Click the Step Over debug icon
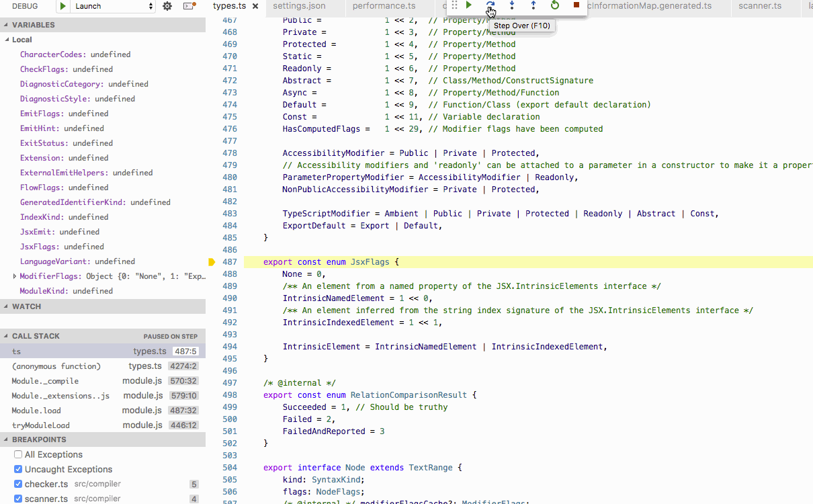The height and width of the screenshot is (504, 813). coord(490,5)
